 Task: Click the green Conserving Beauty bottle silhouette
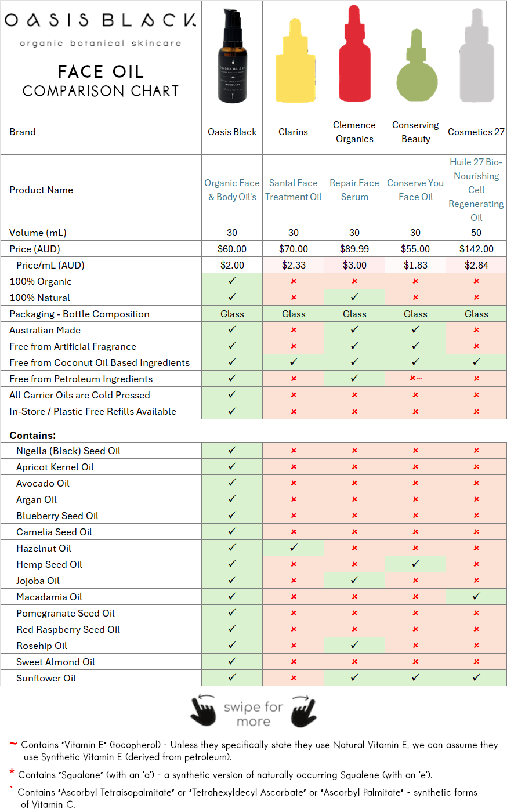click(x=416, y=66)
